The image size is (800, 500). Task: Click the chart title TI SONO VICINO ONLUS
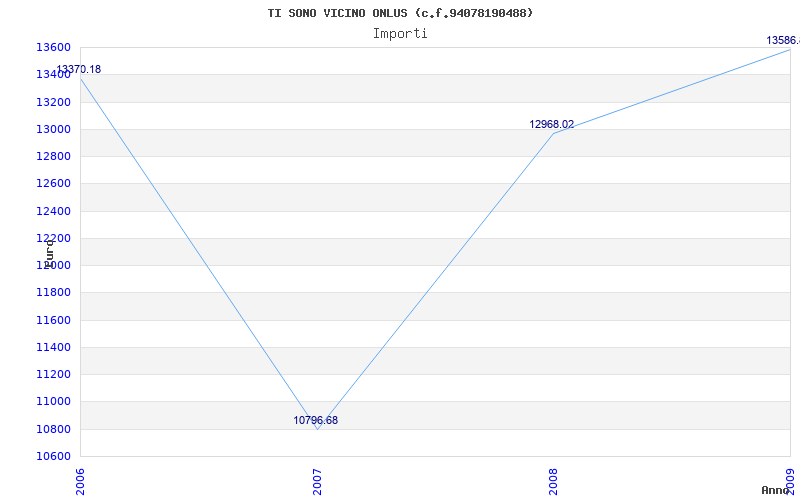(400, 13)
